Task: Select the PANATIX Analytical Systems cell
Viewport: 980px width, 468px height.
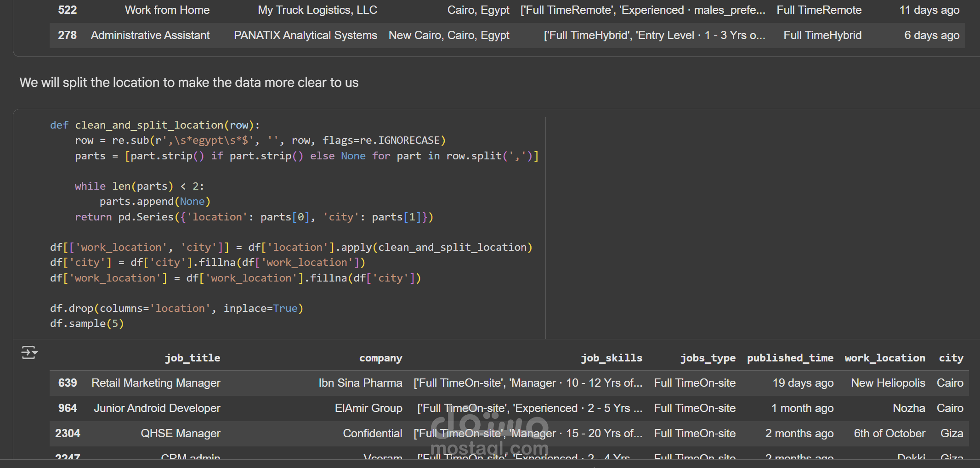Action: 305,35
